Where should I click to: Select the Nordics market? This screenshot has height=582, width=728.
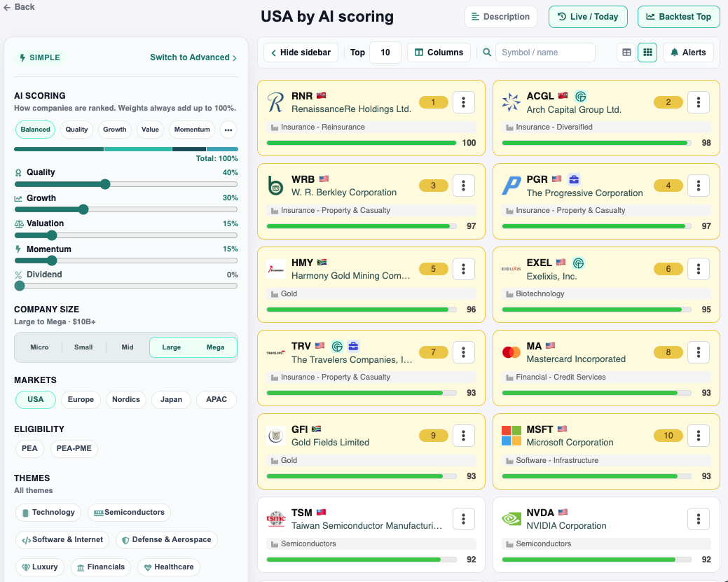tap(126, 400)
